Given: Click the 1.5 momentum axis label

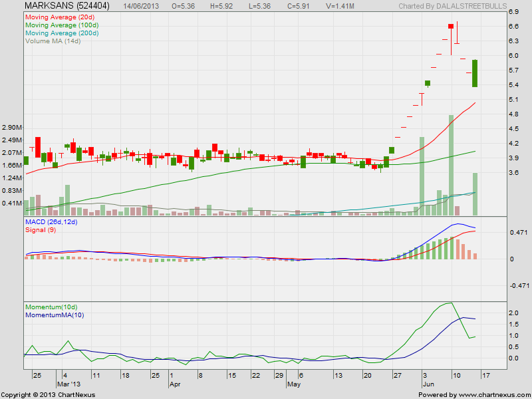Looking at the screenshot, I should [x=513, y=324].
